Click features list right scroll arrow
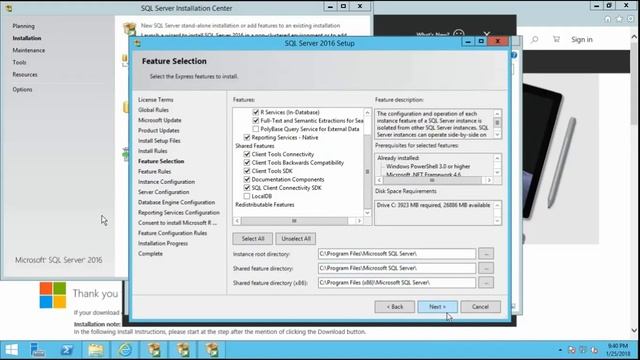Image resolution: width=640 pixels, height=360 pixels. 359,221
